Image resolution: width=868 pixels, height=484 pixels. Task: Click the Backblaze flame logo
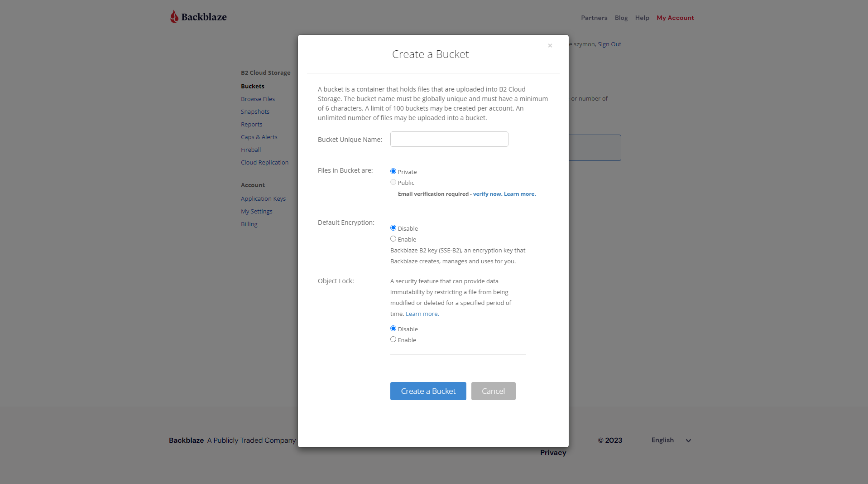pyautogui.click(x=174, y=17)
